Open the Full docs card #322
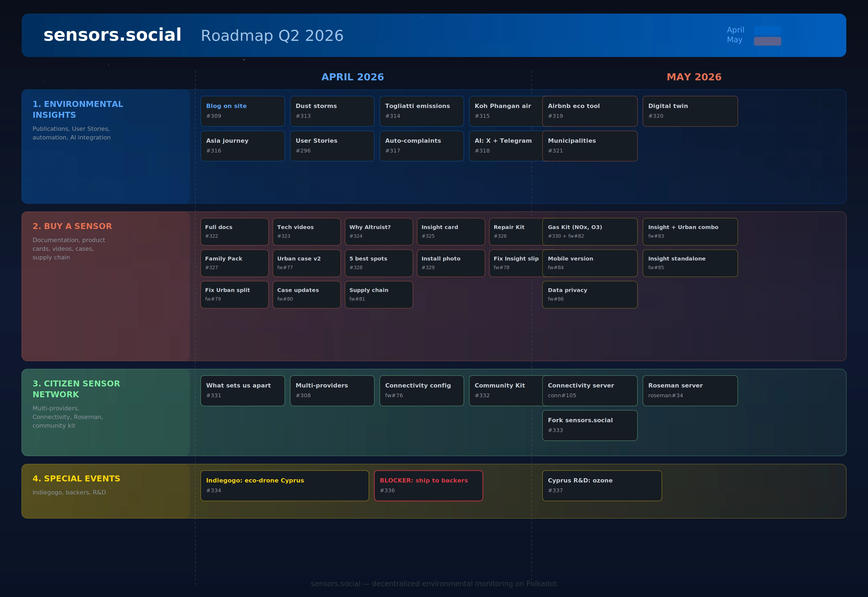 click(234, 231)
